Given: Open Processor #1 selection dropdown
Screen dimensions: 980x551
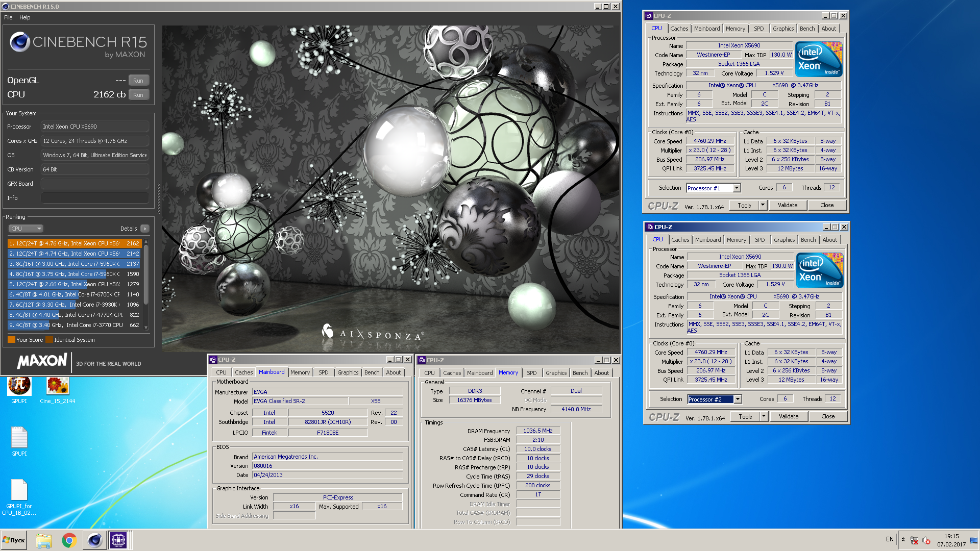Looking at the screenshot, I should pos(713,188).
